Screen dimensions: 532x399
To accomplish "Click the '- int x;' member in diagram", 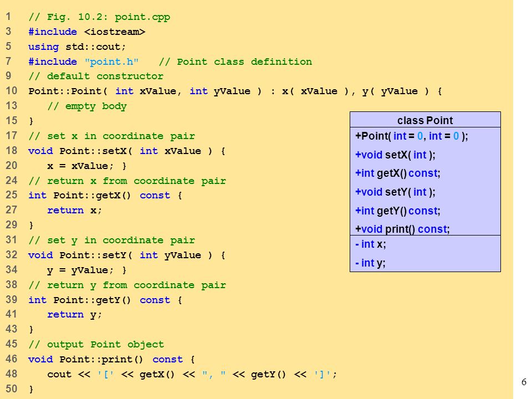I will 371,244.
